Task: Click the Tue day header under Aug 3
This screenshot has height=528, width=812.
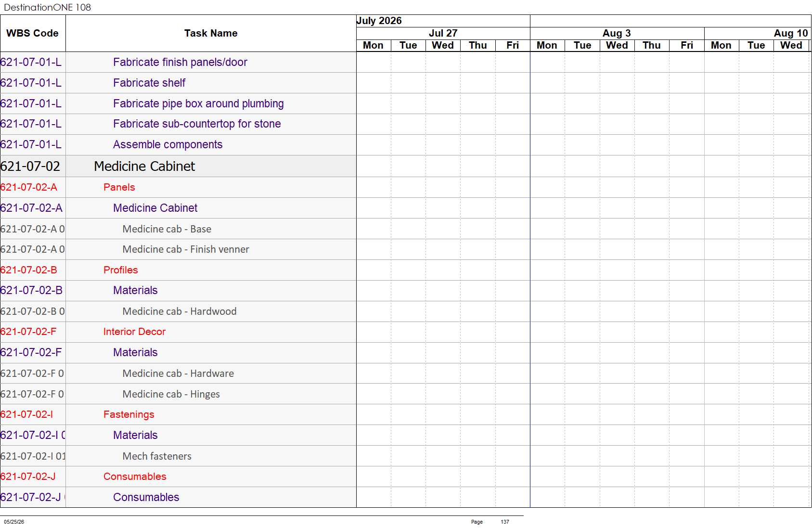Action: (582, 45)
